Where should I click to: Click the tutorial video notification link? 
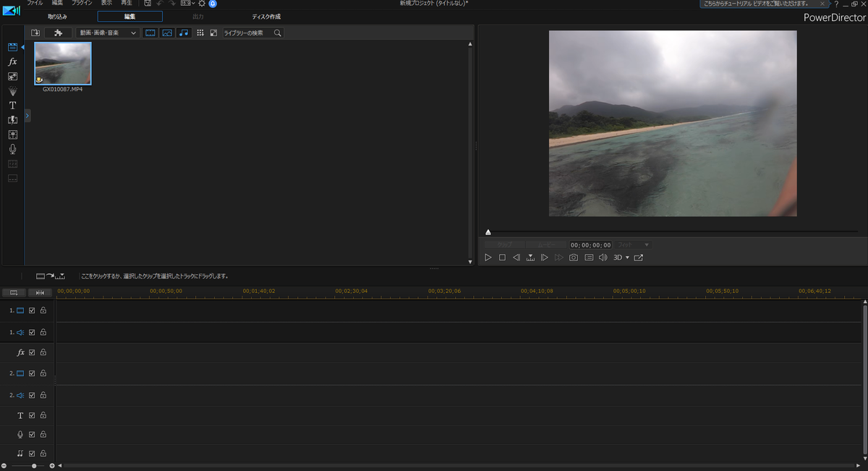[x=756, y=4]
